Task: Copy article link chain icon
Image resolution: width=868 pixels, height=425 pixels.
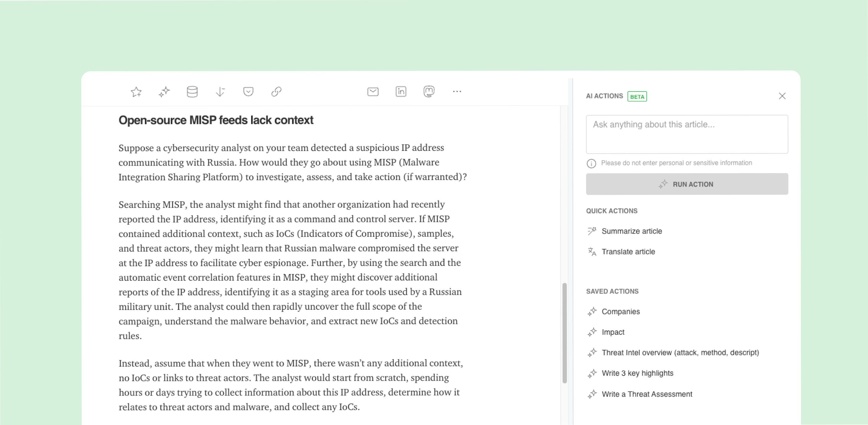Action: 276,92
